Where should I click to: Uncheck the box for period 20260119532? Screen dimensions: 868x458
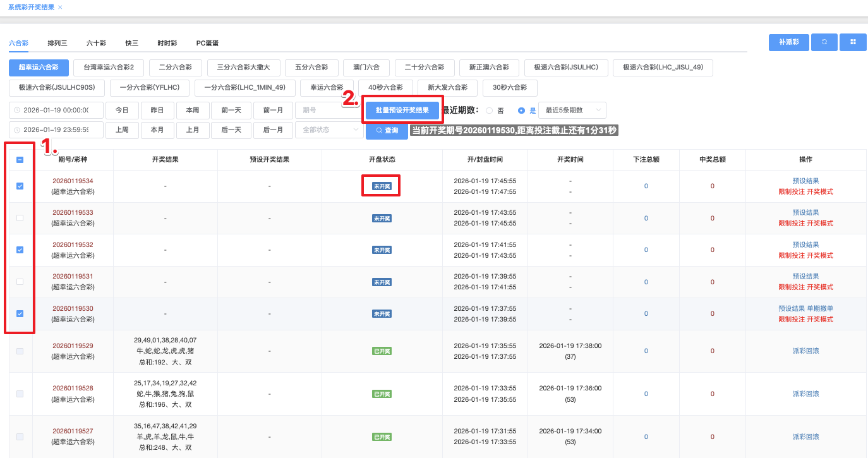point(20,250)
